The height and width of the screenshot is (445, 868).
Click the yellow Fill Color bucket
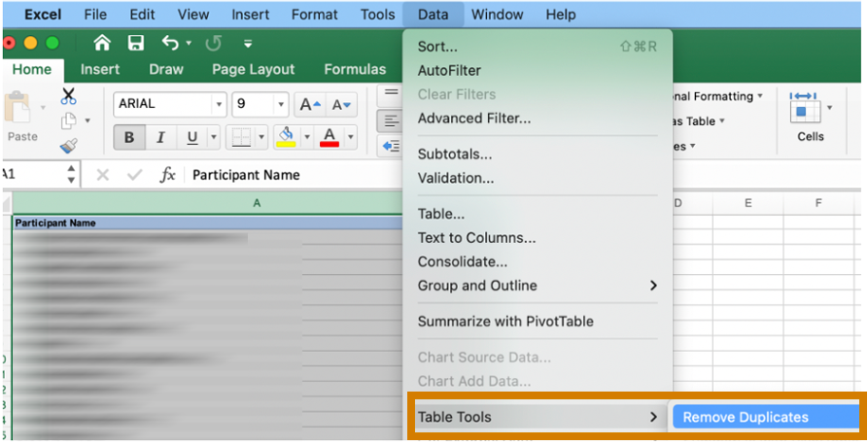(286, 137)
